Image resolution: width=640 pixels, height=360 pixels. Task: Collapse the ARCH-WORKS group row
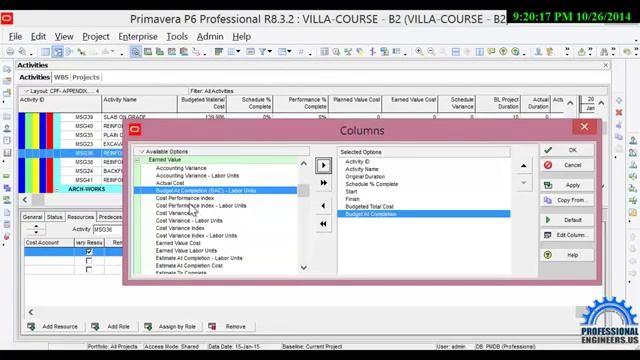57,189
